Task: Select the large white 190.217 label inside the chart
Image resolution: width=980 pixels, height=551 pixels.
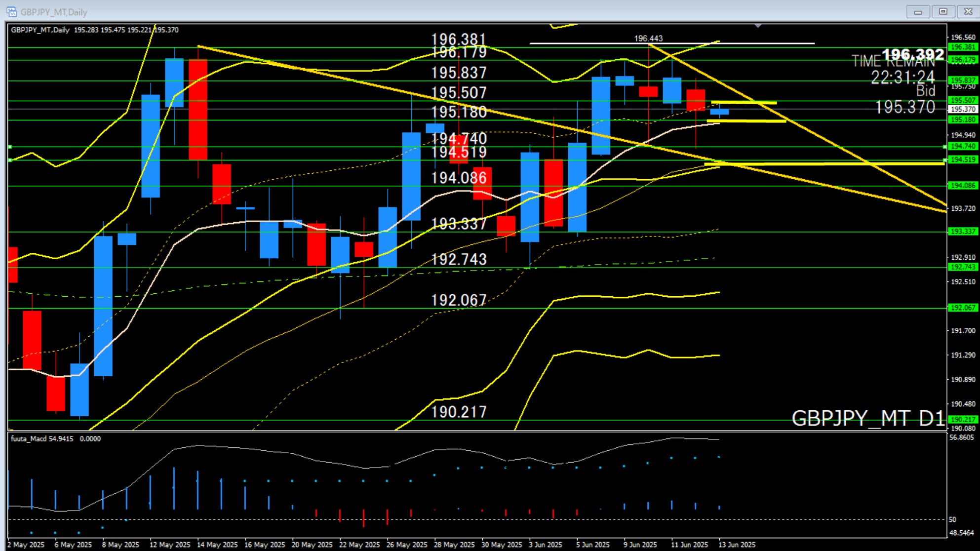Action: [459, 412]
